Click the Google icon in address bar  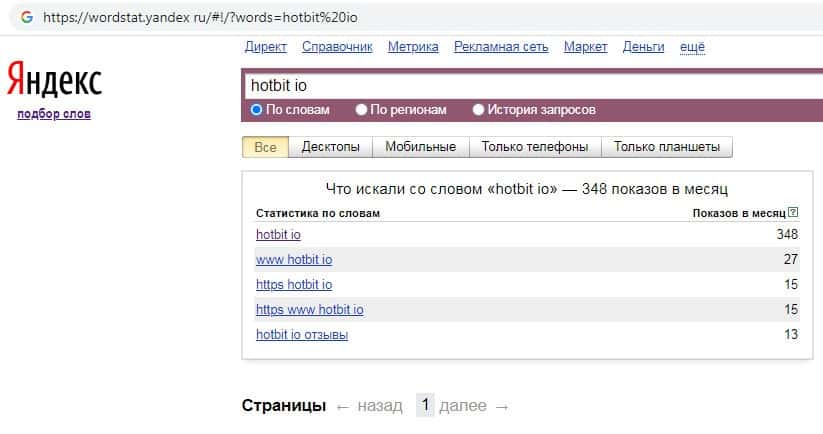[27, 17]
